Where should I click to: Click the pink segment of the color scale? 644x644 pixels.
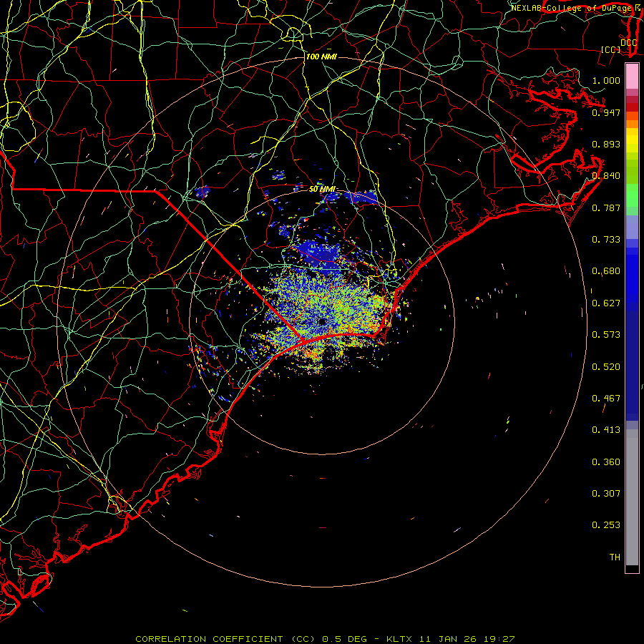[632, 77]
